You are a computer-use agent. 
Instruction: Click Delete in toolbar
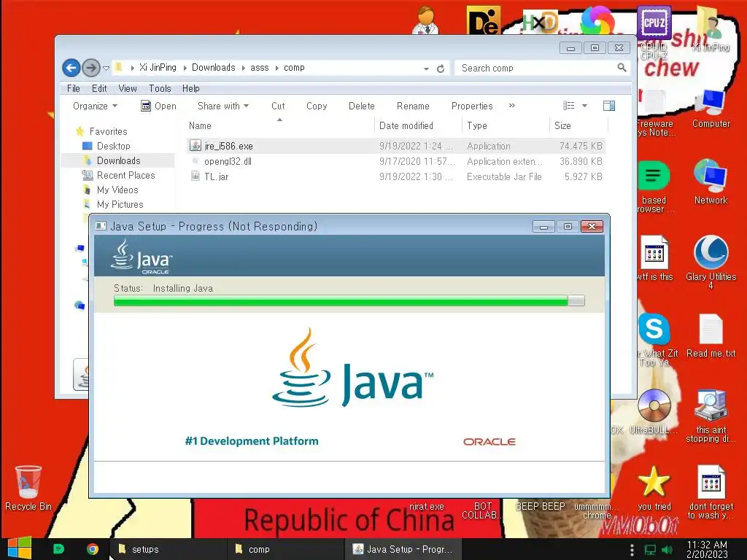point(362,106)
